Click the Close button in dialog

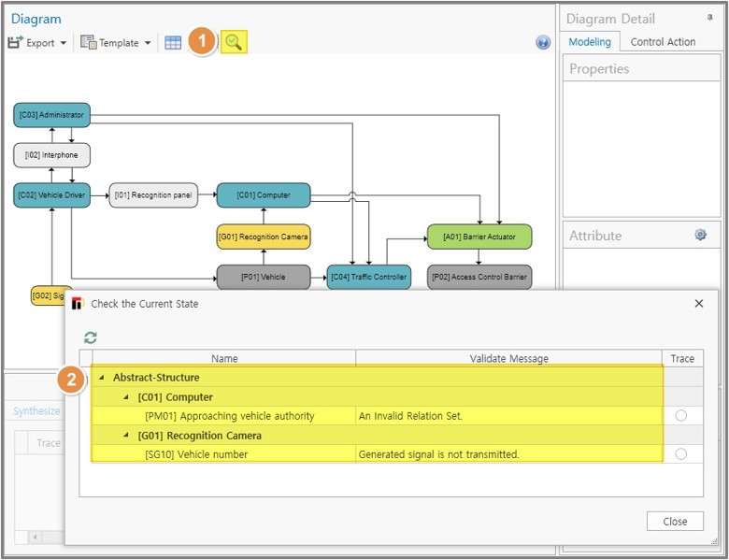pos(675,522)
